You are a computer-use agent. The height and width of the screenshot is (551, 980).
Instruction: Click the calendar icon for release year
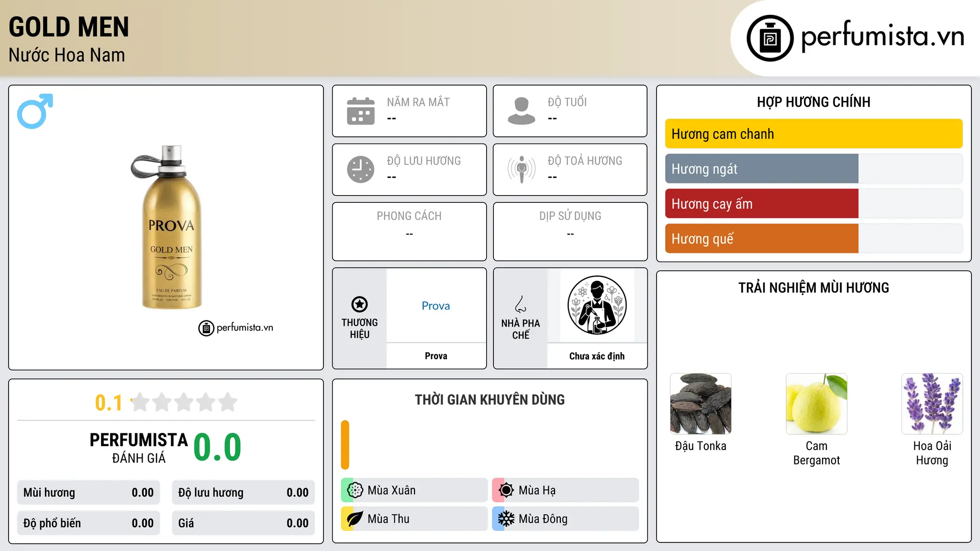pos(361,111)
